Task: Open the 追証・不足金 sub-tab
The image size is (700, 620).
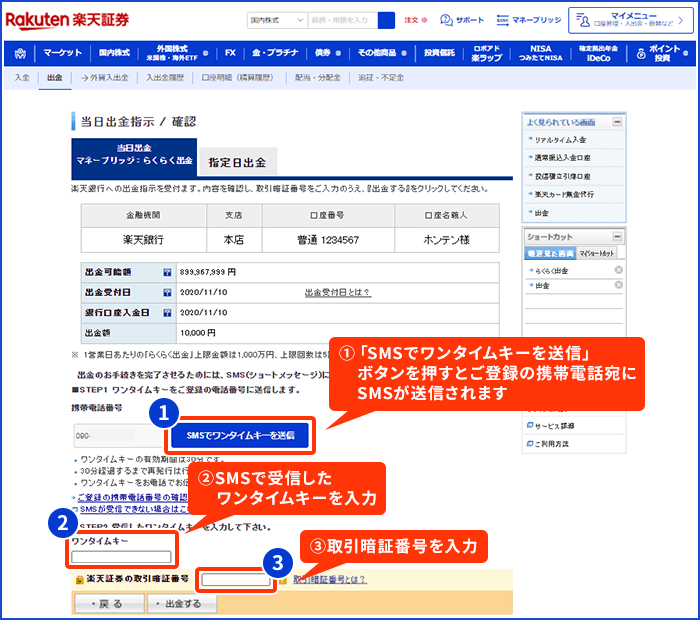Action: pos(381,78)
